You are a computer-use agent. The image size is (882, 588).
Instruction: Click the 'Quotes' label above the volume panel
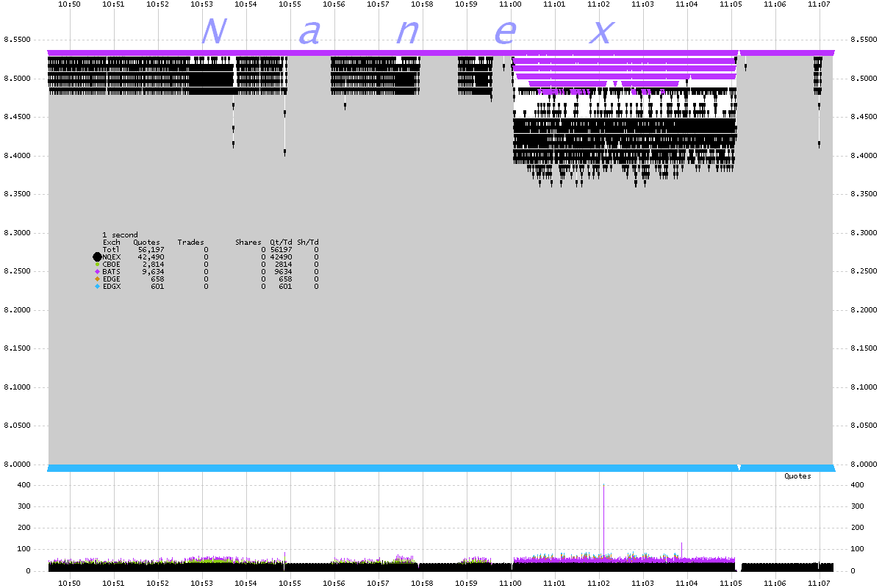click(797, 476)
